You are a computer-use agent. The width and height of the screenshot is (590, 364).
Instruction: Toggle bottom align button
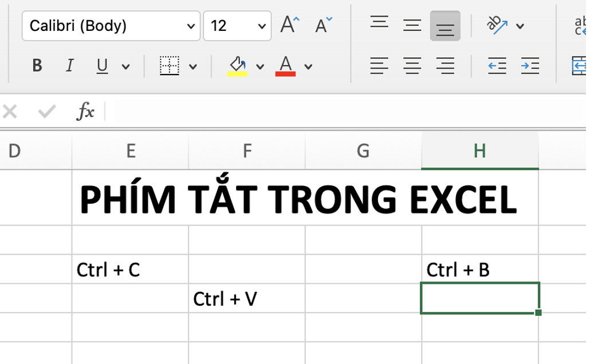coord(445,26)
